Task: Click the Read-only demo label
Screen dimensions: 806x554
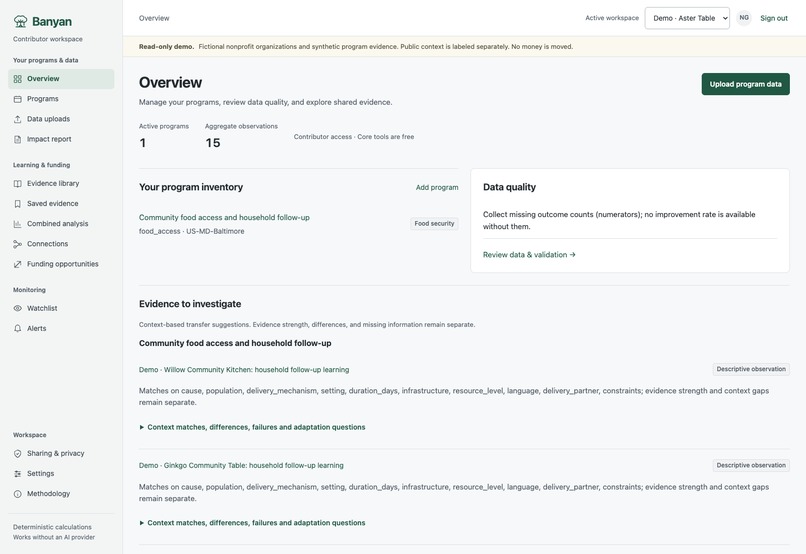Action: (166, 46)
